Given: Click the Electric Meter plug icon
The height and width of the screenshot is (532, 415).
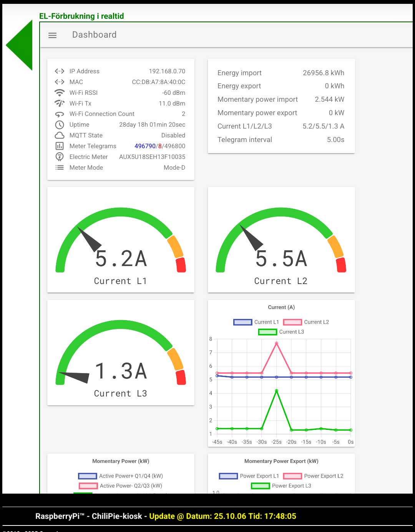Looking at the screenshot, I should (60, 157).
